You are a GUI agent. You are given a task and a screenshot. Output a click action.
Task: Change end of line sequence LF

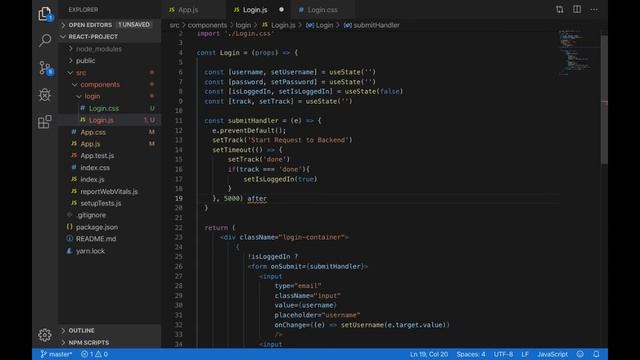click(525, 354)
